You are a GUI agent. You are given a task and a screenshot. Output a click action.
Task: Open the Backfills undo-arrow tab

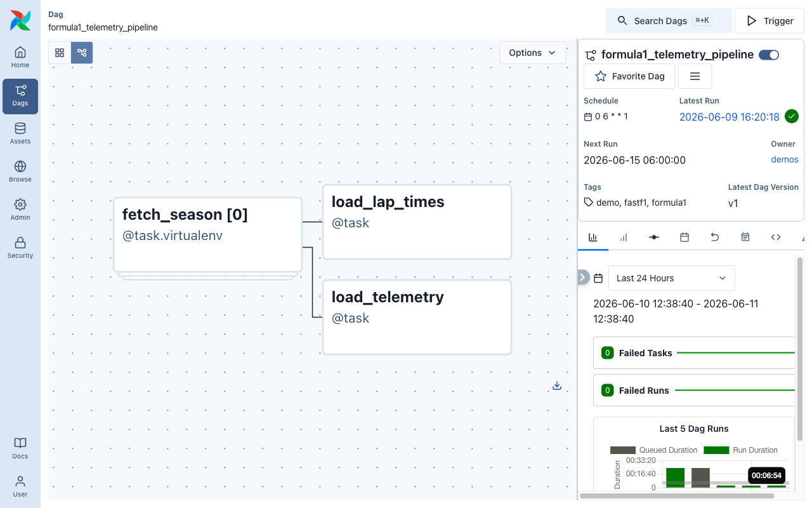click(715, 237)
